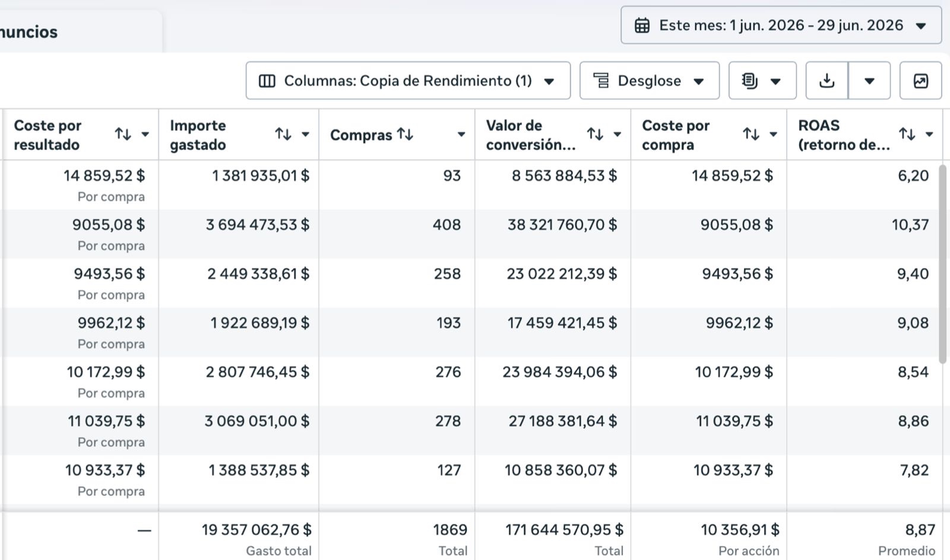
Task: Sort by Valor de conversión arrows
Action: [x=595, y=135]
